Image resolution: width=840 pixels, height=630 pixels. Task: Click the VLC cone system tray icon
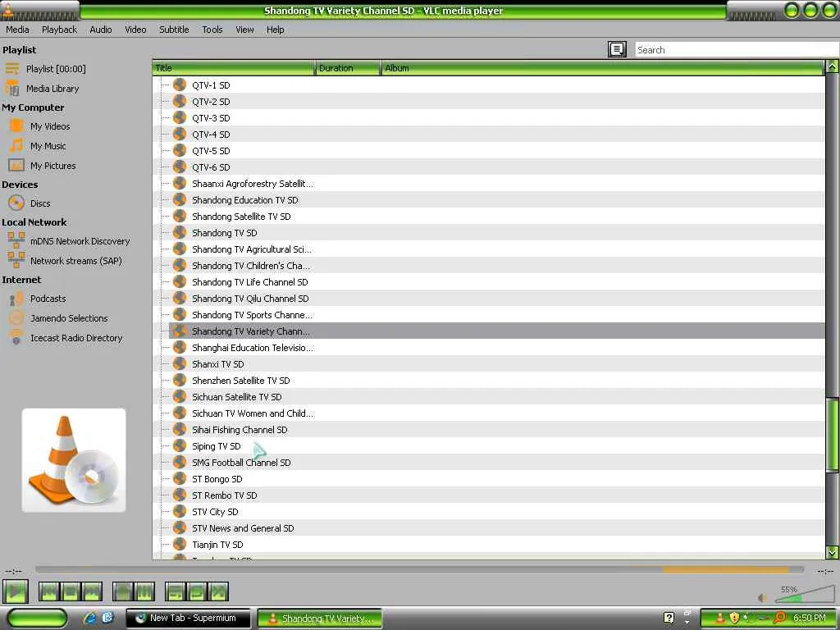pos(719,619)
